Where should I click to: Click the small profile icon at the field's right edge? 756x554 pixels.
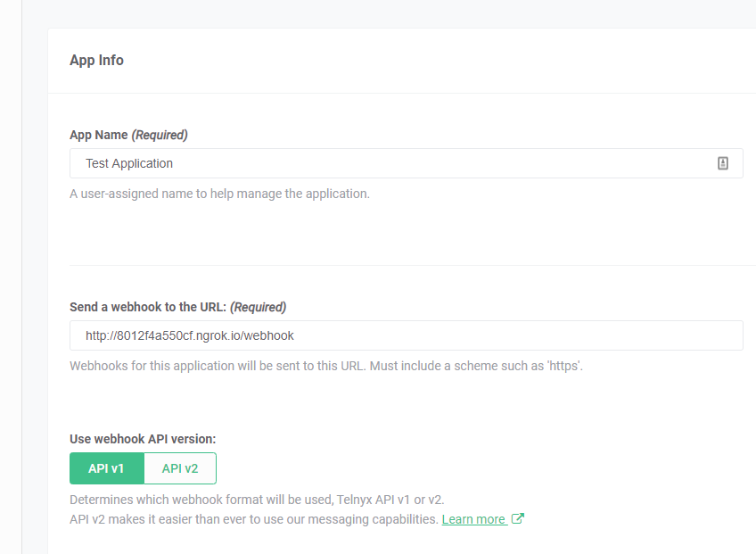pos(722,163)
